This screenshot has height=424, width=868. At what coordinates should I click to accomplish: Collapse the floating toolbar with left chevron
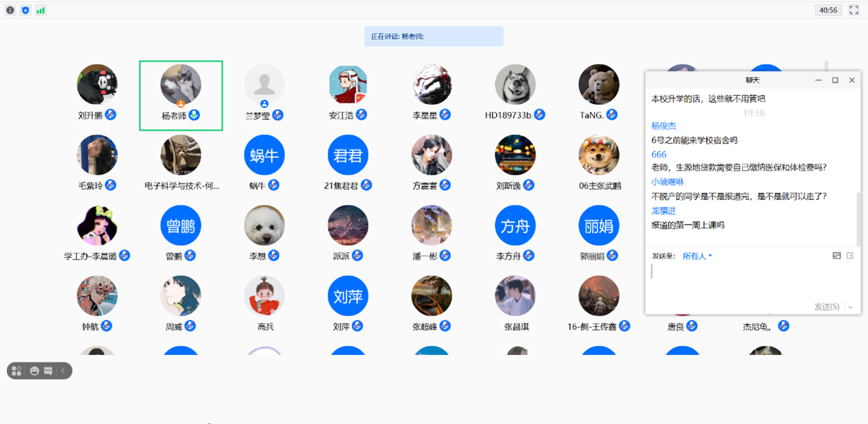(x=63, y=371)
